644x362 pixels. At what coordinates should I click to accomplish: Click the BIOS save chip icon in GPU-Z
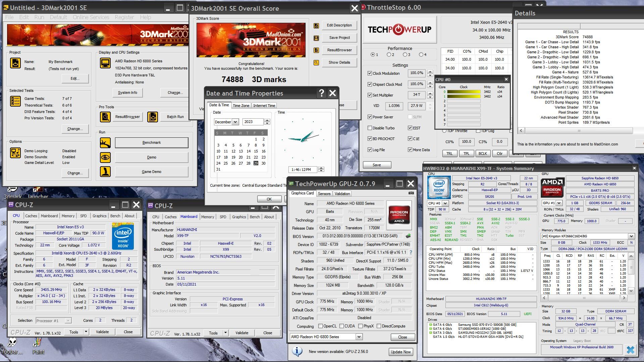pos(408,236)
